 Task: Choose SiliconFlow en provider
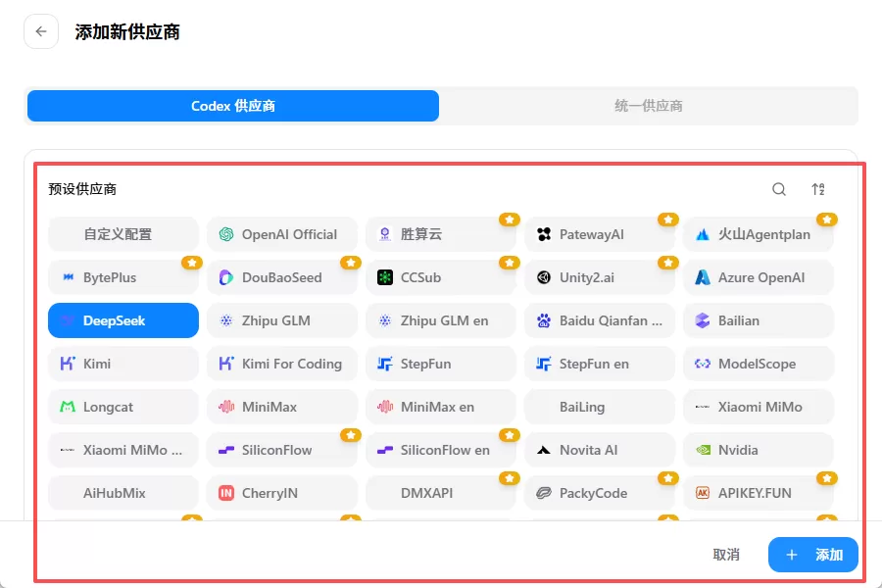(x=440, y=450)
